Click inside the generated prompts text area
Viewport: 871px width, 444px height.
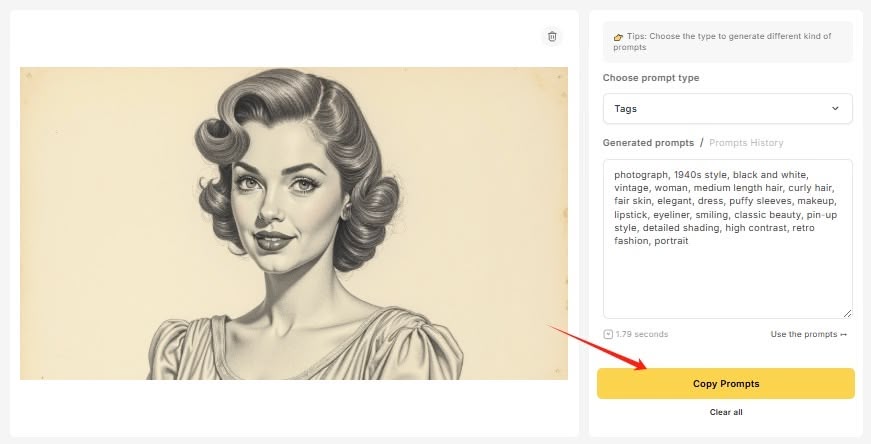click(x=727, y=280)
